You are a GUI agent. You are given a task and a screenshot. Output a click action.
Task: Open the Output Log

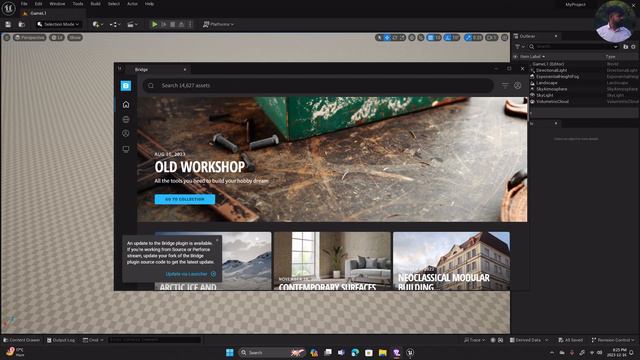61,340
